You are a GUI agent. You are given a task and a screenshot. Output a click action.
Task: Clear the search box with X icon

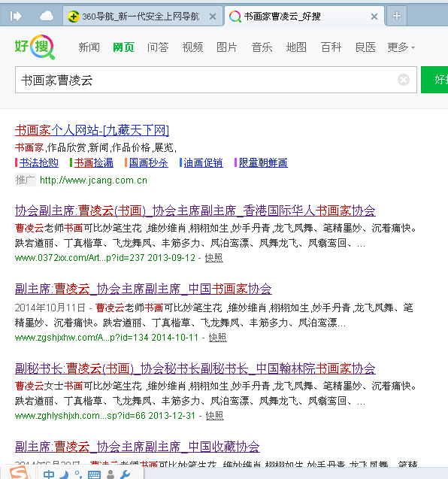click(404, 80)
